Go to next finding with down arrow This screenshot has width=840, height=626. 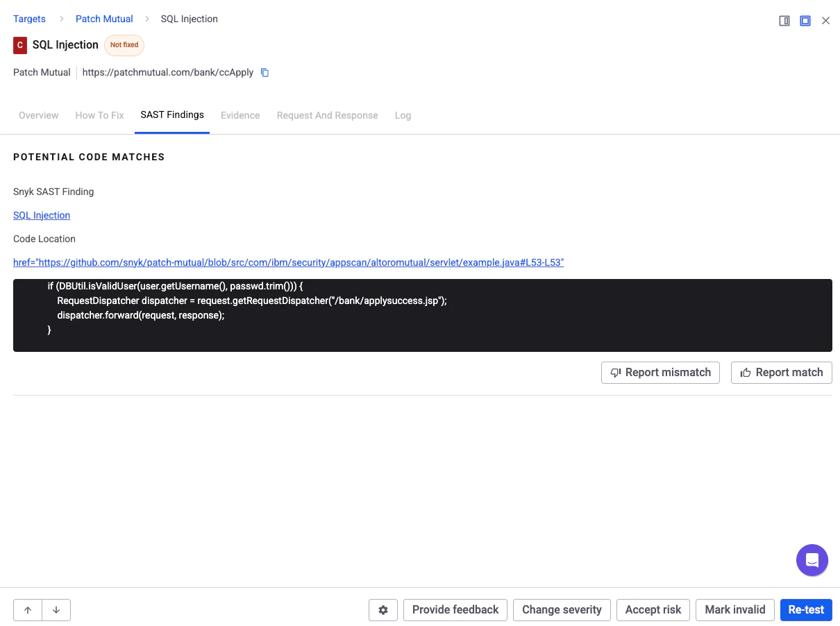pyautogui.click(x=56, y=610)
